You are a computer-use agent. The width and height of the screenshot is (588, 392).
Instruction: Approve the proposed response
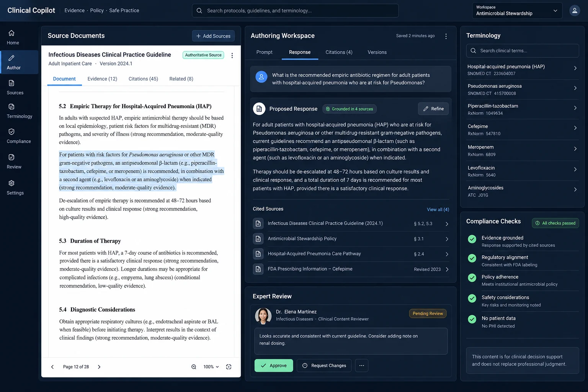pos(274,366)
